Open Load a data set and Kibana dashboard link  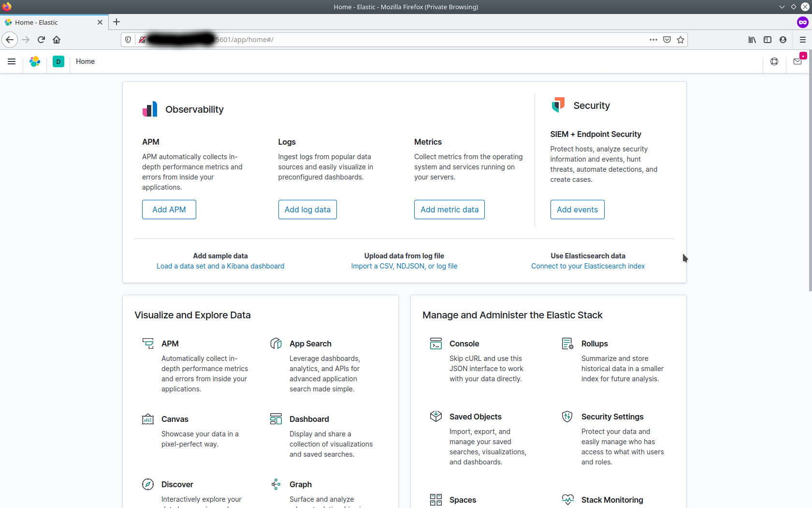(220, 266)
